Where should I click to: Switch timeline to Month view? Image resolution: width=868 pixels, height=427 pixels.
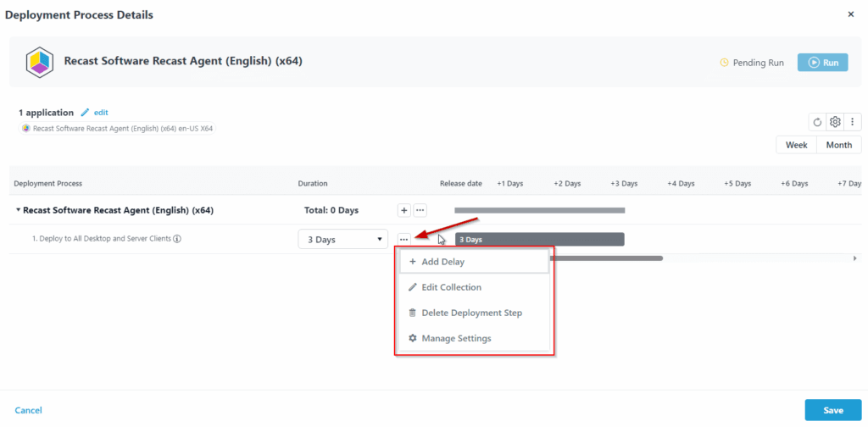(x=838, y=145)
